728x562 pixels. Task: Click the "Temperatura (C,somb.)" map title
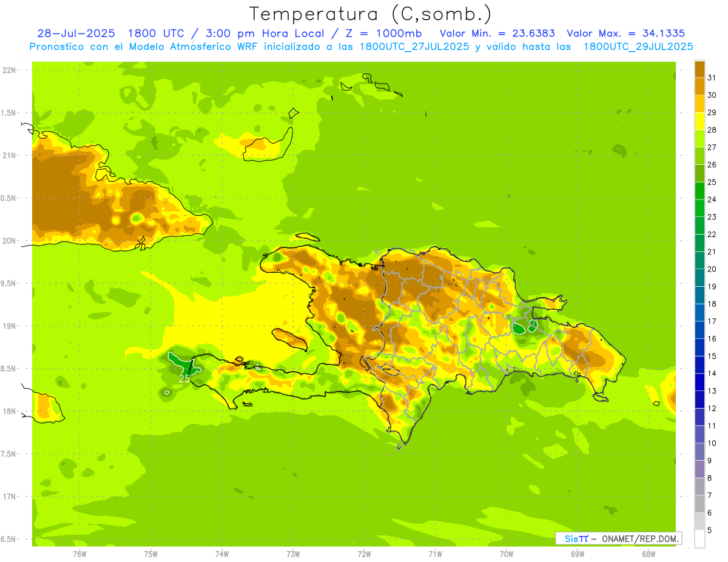click(x=371, y=14)
